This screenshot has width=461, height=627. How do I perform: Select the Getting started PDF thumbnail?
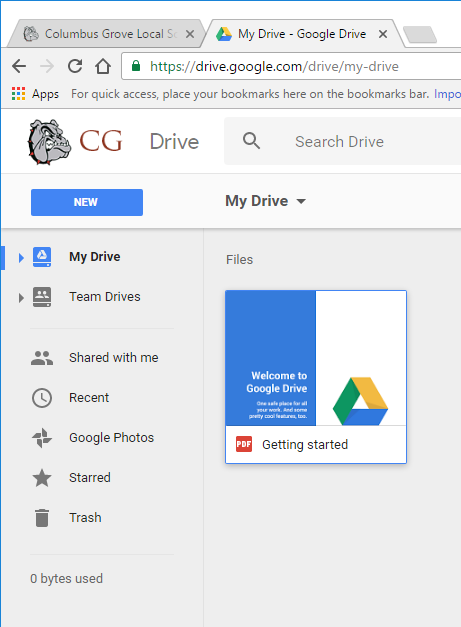pyautogui.click(x=316, y=377)
